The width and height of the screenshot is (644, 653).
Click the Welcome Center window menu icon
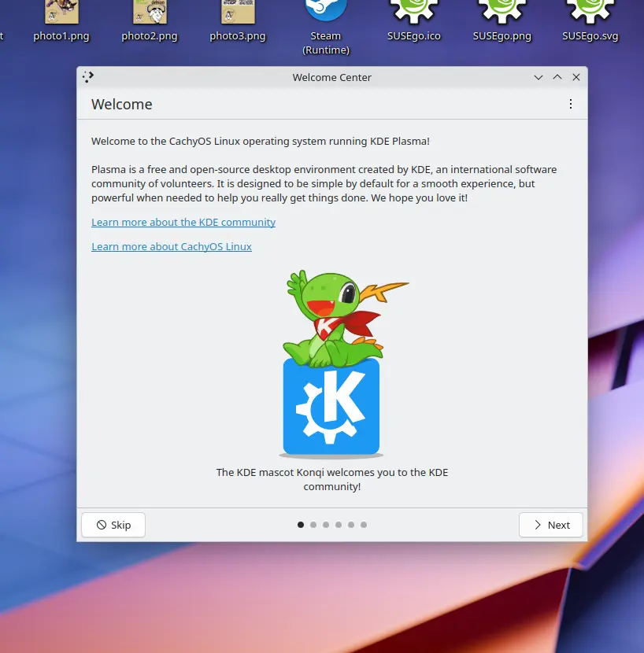click(88, 77)
